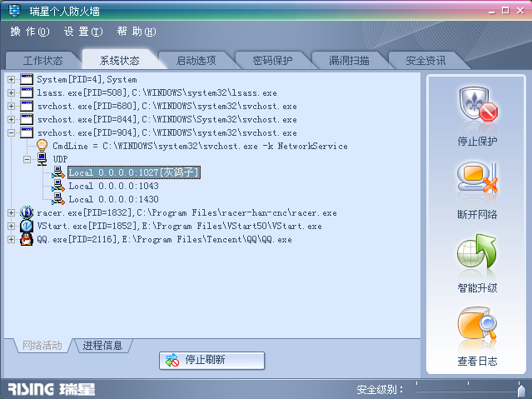Click the 智能升级 globe update icon
The width and height of the screenshot is (532, 399).
coord(477,252)
